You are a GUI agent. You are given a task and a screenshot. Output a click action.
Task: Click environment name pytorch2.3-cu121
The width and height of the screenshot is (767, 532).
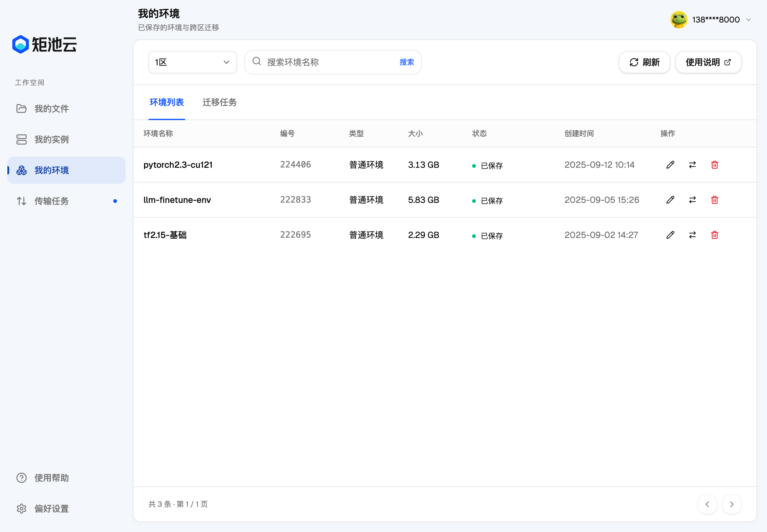tap(178, 165)
